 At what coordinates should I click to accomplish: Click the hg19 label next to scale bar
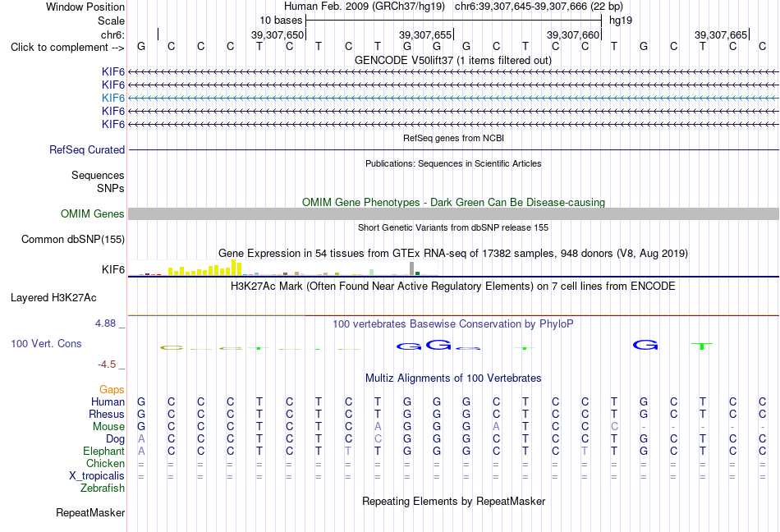pyautogui.click(x=621, y=21)
